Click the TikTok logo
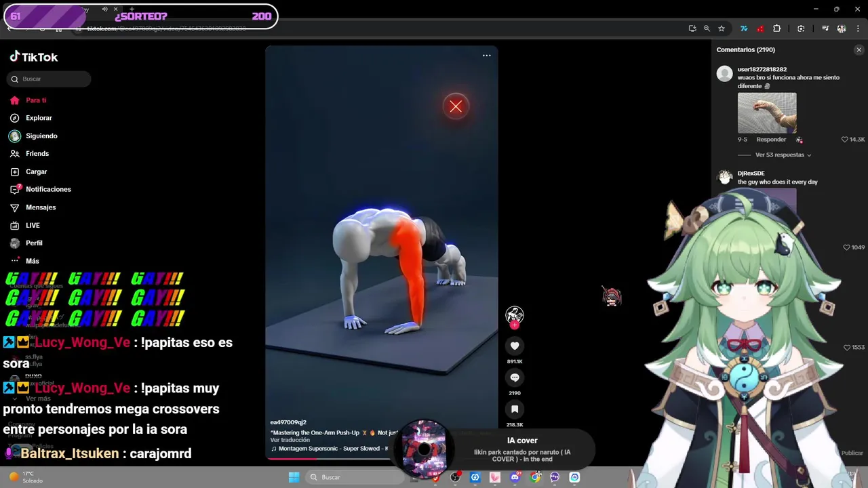This screenshot has height=488, width=868. [x=34, y=57]
